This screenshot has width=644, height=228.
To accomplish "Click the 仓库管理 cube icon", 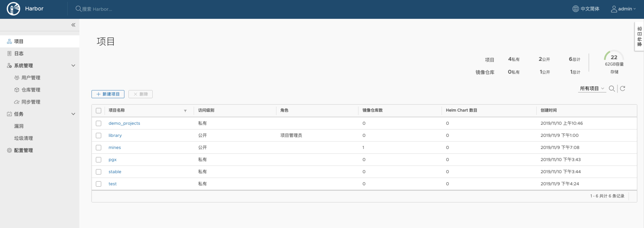I will (16, 90).
